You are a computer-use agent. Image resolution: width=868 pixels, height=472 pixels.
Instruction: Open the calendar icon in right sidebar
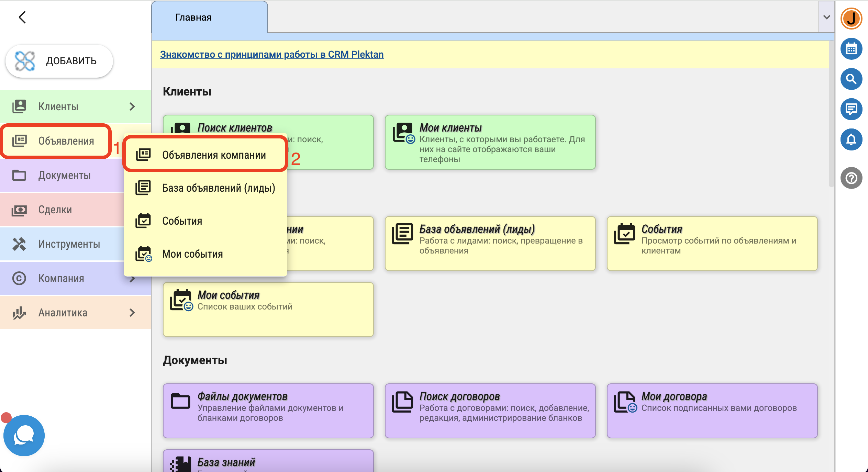[851, 49]
